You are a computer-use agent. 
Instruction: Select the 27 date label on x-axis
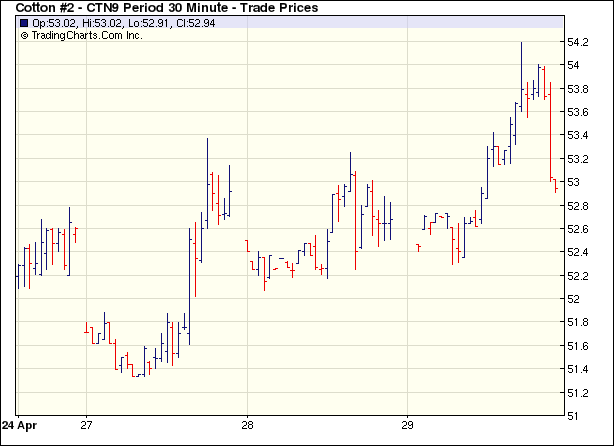pyautogui.click(x=87, y=423)
